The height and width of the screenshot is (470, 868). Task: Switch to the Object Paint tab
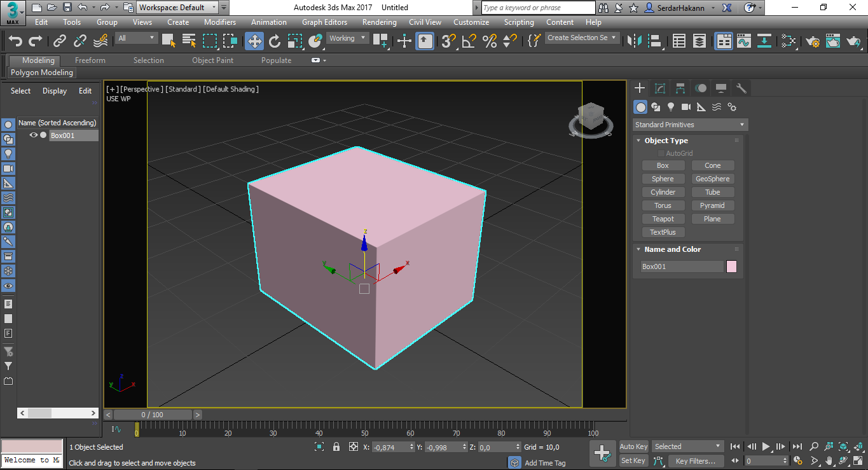click(213, 60)
